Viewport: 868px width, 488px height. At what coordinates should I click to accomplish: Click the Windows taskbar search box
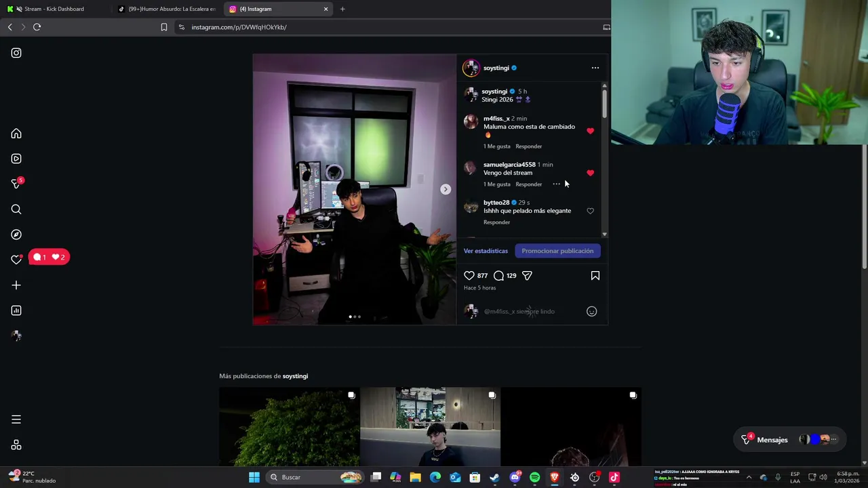pyautogui.click(x=315, y=477)
